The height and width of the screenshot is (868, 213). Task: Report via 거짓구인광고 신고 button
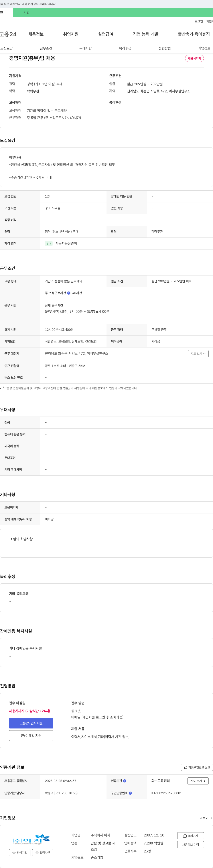coord(197,767)
